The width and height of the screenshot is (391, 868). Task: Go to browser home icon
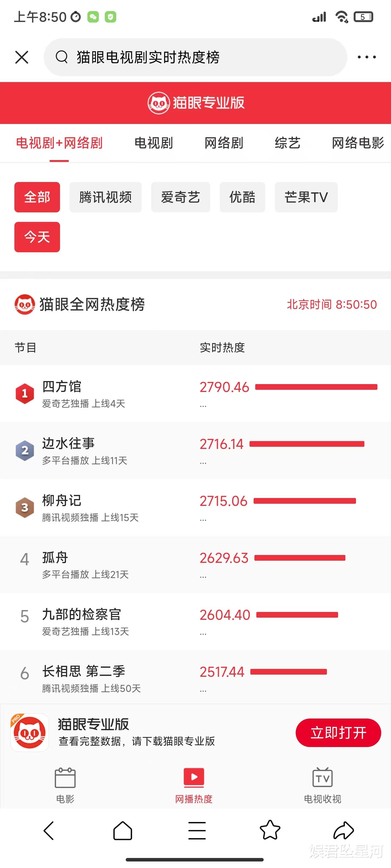[122, 830]
